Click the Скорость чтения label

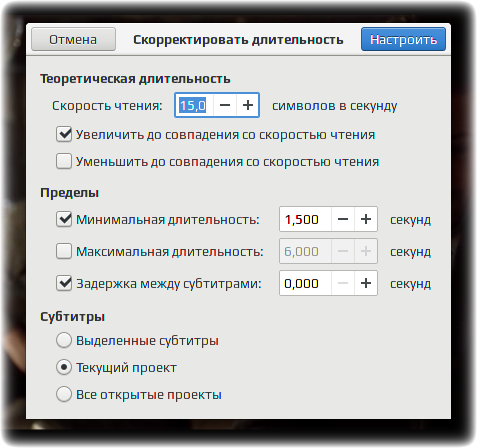click(x=107, y=106)
